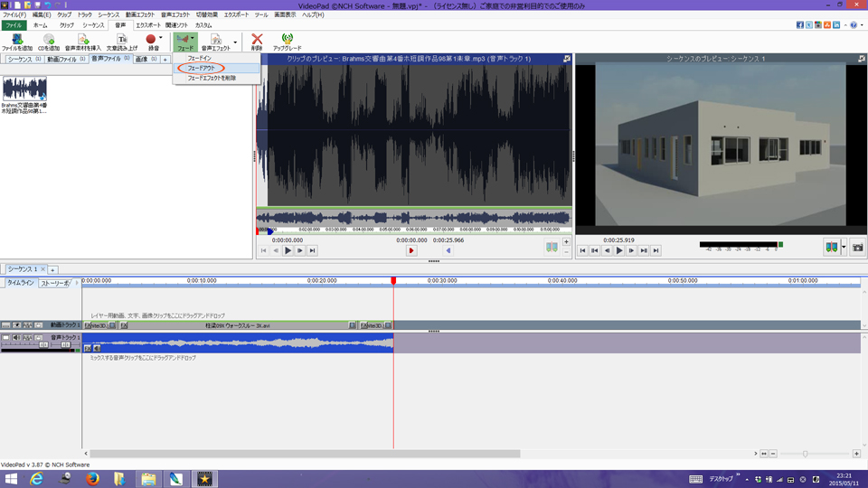Click the Save icon in the title bar

[x=38, y=5]
